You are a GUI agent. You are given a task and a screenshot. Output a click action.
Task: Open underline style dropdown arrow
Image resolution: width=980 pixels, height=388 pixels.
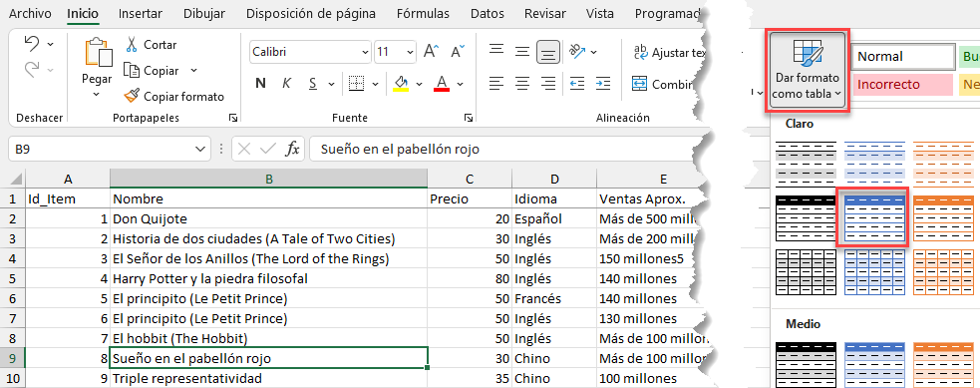pos(331,85)
